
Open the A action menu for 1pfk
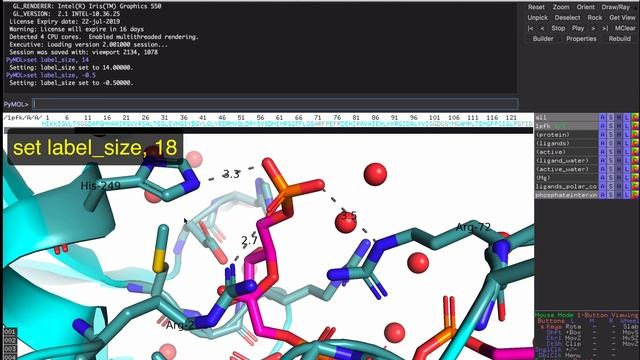(x=602, y=126)
